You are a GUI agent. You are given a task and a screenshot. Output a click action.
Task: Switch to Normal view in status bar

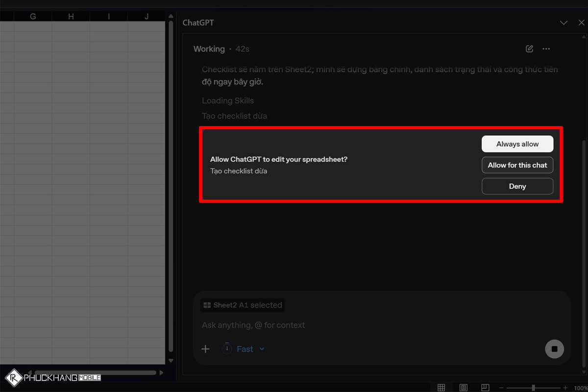(441, 388)
